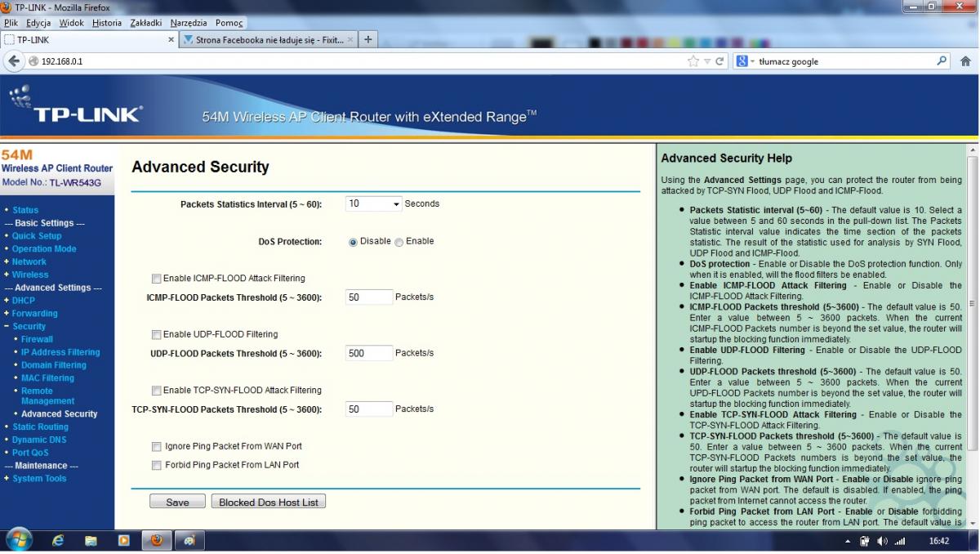Open Windows Explorer from the taskbar
Image resolution: width=980 pixels, height=554 pixels.
point(91,540)
